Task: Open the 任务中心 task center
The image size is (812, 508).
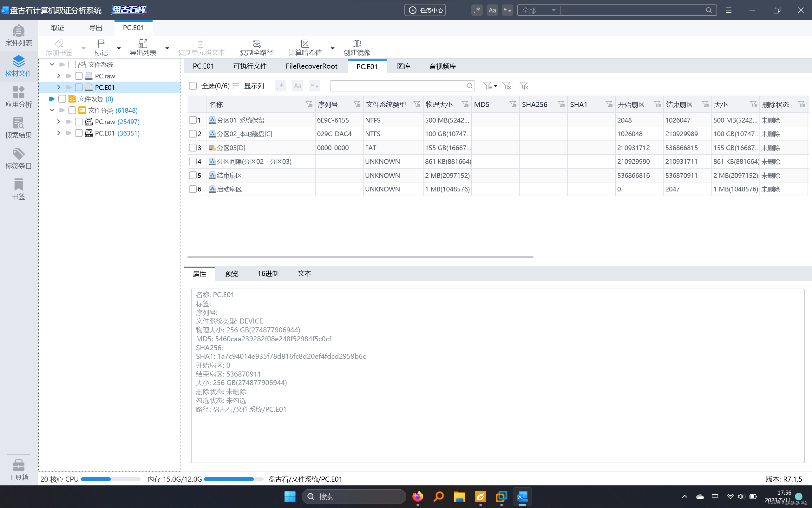Action: (x=425, y=10)
